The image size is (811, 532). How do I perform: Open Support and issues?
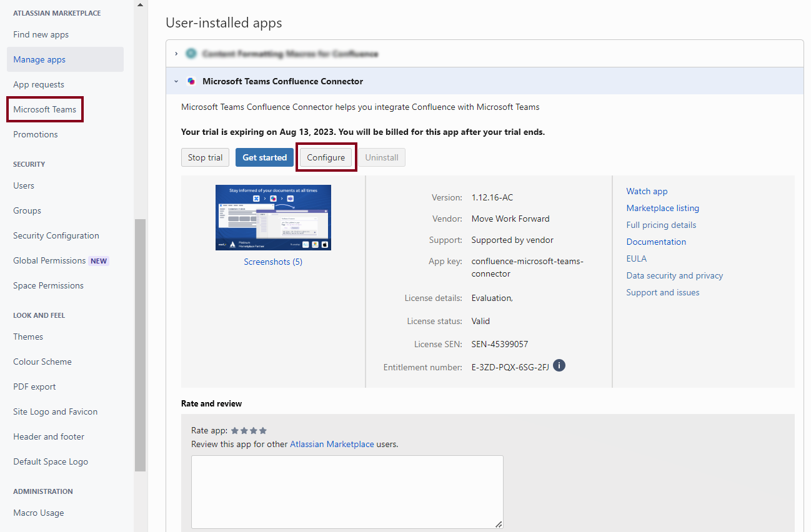663,292
